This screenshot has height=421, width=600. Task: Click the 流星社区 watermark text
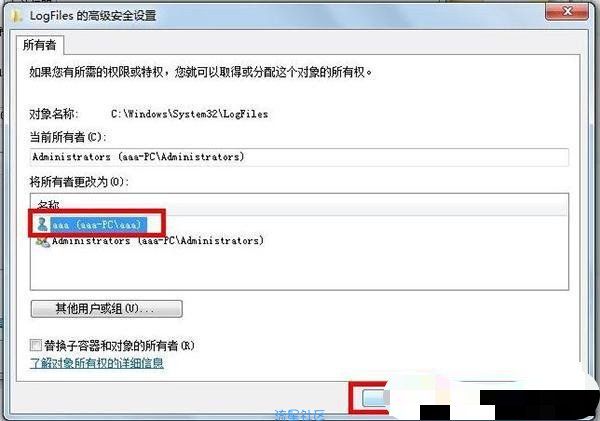pos(300,415)
